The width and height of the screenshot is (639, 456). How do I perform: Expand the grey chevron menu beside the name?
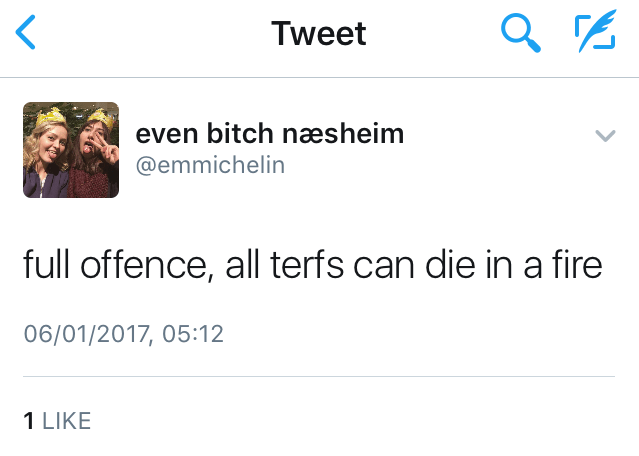[605, 135]
